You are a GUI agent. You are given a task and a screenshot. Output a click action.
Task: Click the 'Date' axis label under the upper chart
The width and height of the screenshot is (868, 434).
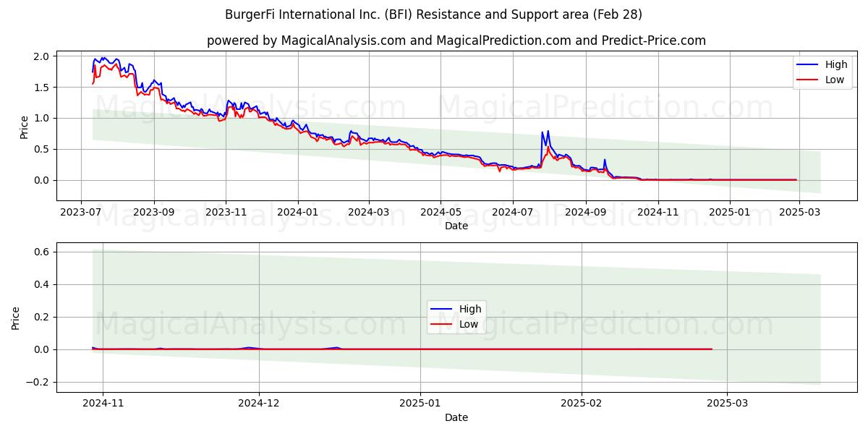click(x=456, y=226)
